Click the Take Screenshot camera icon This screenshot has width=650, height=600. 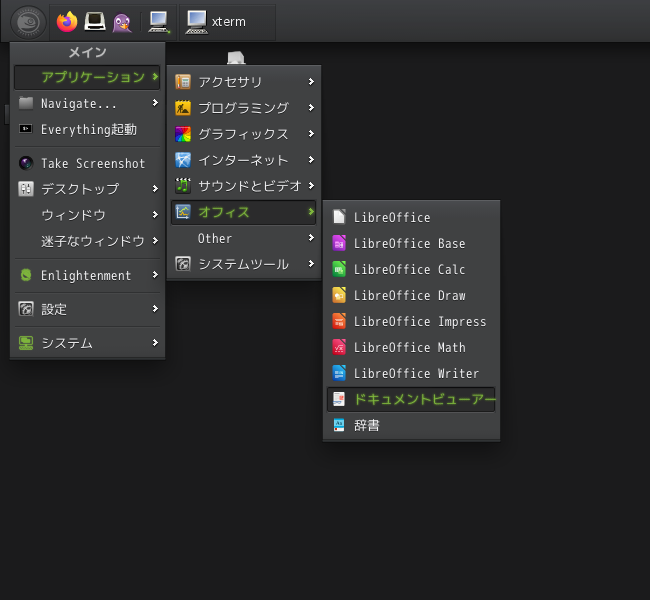click(26, 163)
